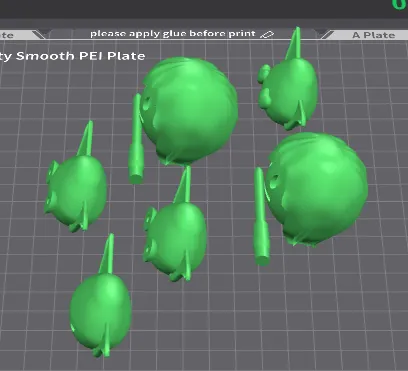Click the pencil icon beside the plate name
The width and height of the screenshot is (408, 371).
[267, 34]
